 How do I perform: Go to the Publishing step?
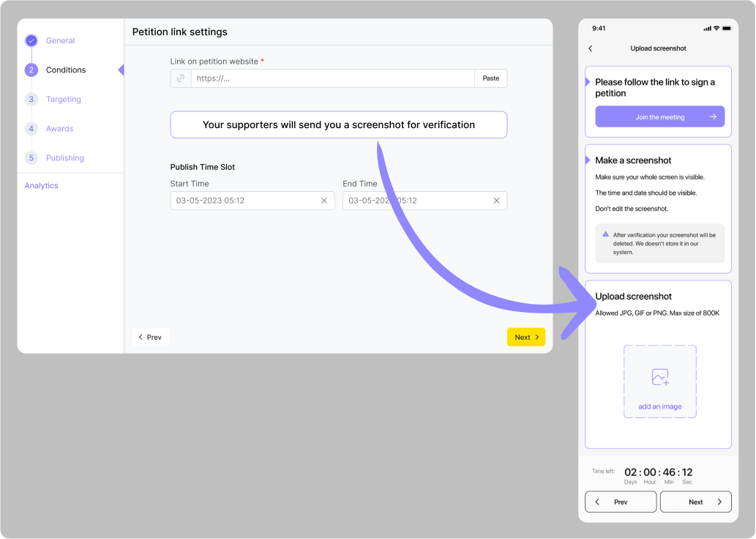coord(64,158)
